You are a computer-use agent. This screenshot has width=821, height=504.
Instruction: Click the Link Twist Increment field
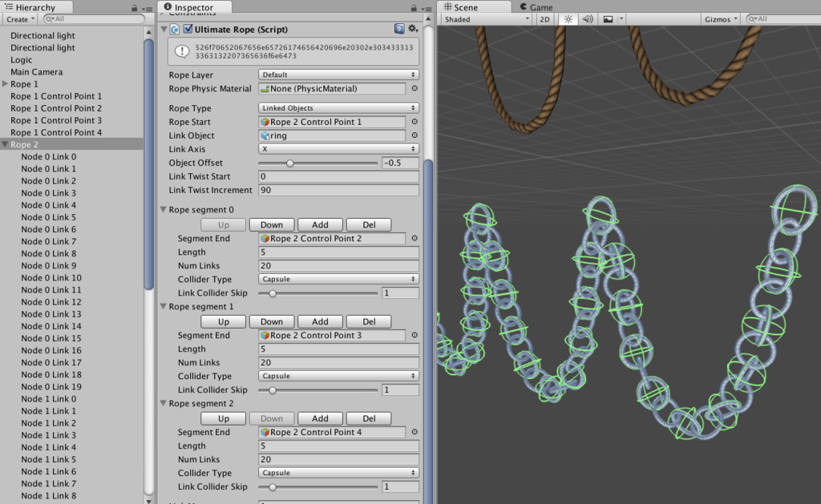(x=339, y=190)
